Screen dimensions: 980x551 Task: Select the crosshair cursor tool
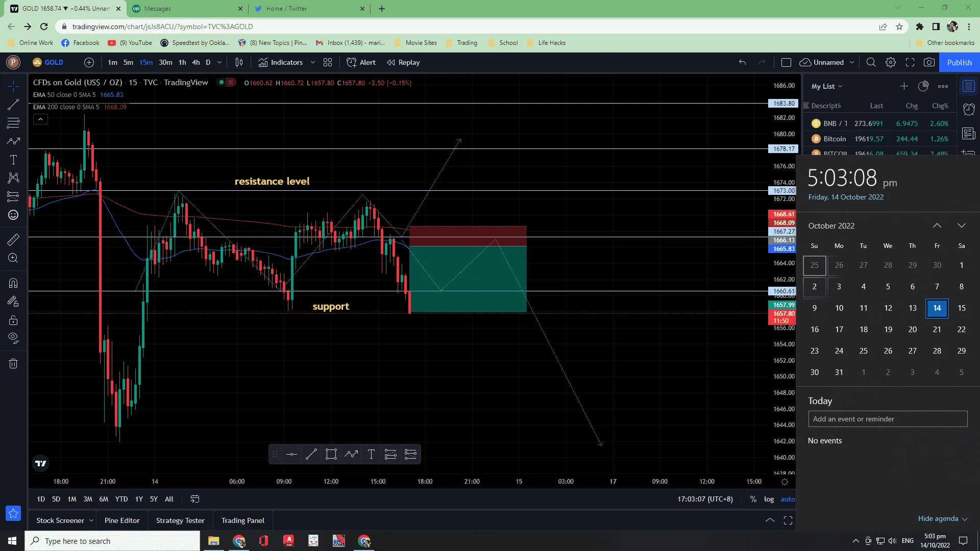point(13,86)
